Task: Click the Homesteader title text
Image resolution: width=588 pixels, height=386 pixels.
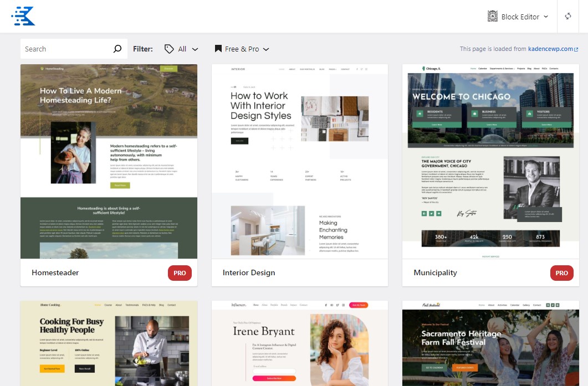Action: pyautogui.click(x=55, y=272)
